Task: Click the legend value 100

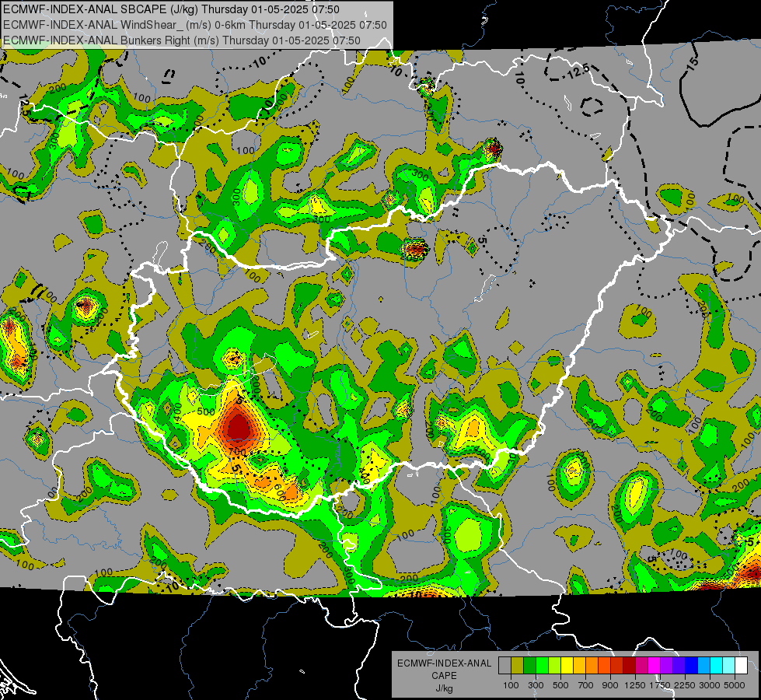Action: pyautogui.click(x=511, y=685)
